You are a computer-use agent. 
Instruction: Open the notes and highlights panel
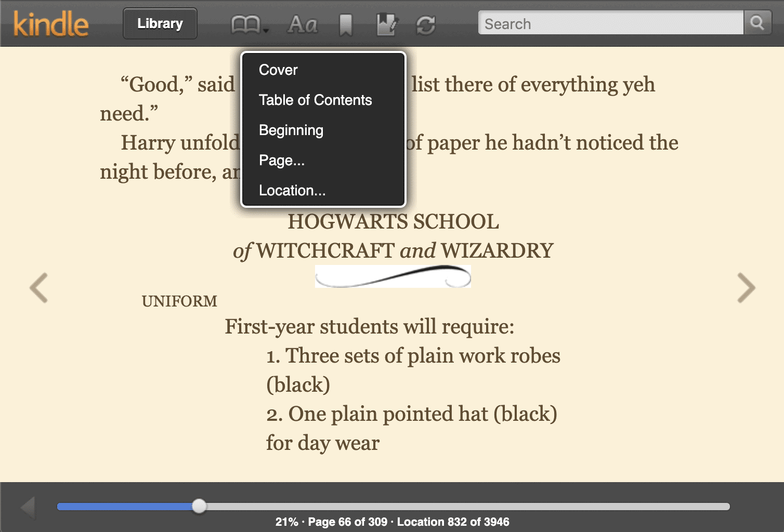point(385,23)
